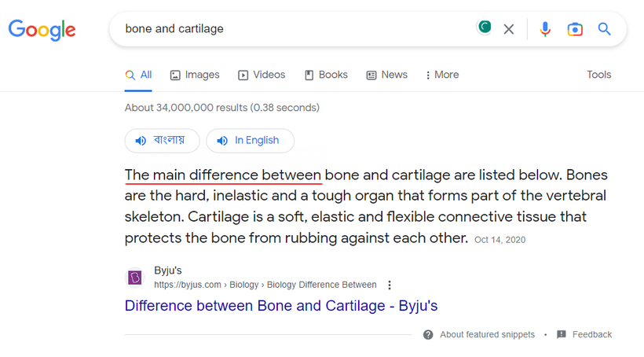Switch to the Videos tab

tap(262, 75)
